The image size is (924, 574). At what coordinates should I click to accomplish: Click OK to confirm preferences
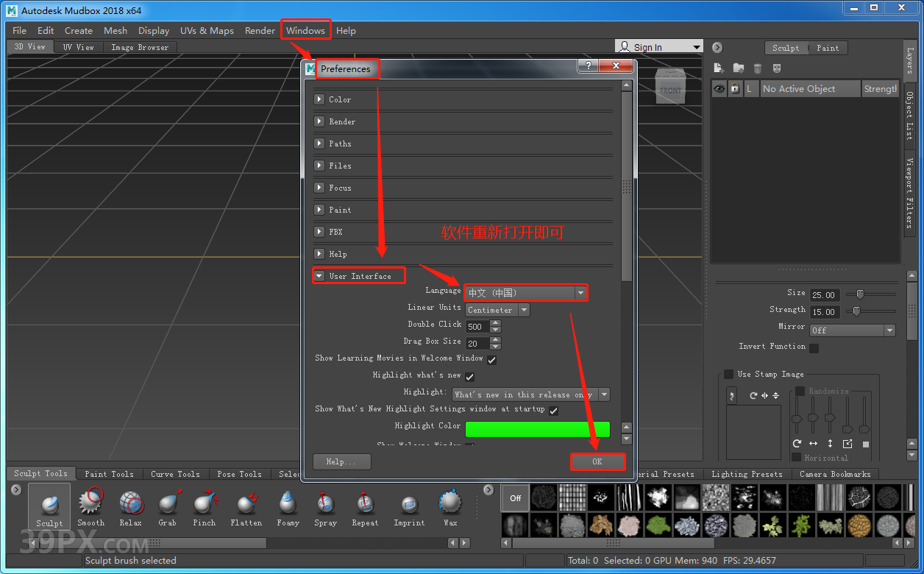tap(597, 461)
